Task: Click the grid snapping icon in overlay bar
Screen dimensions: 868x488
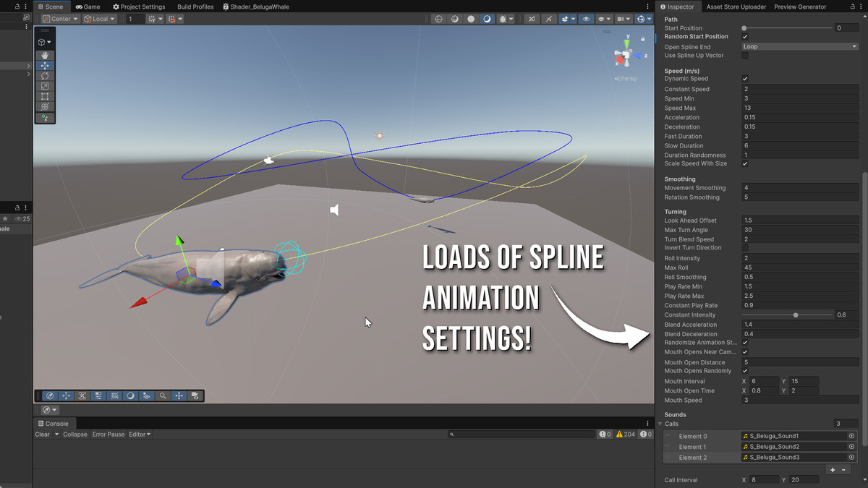Action: 114,395
